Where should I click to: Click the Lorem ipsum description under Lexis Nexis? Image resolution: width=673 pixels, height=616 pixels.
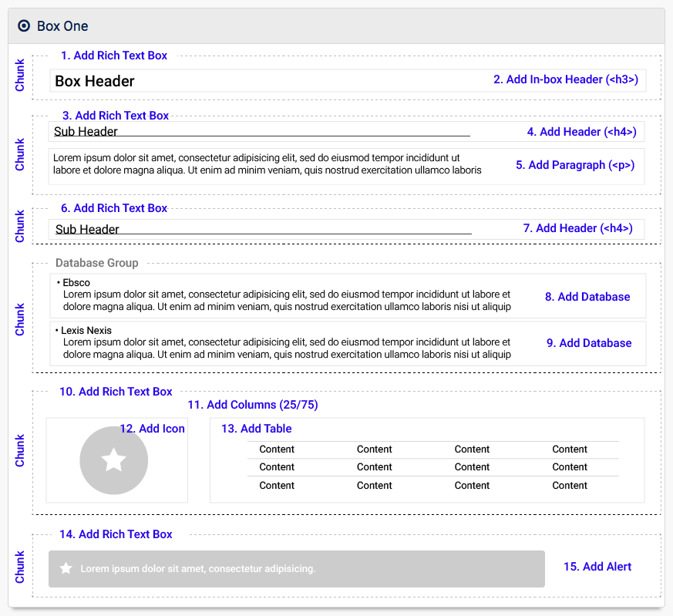click(x=287, y=348)
